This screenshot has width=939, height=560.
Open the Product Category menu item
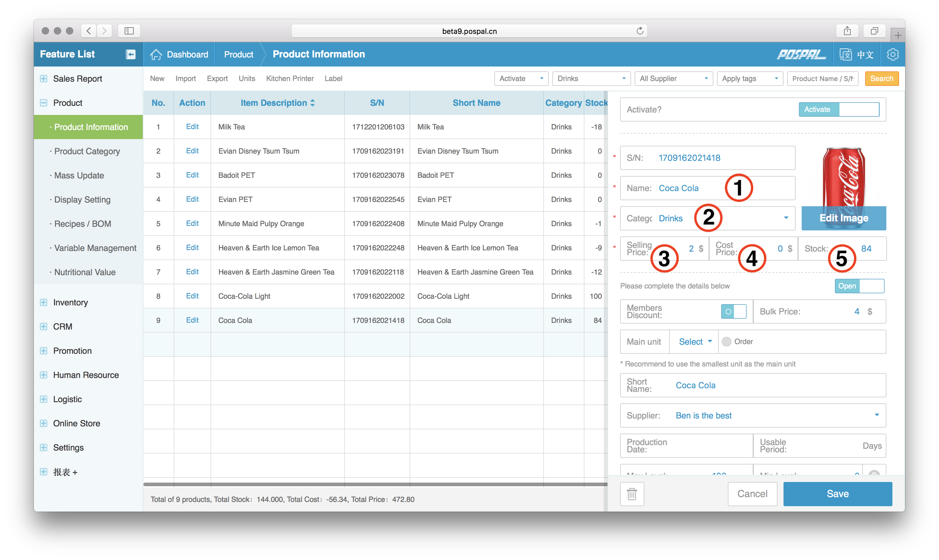click(87, 151)
